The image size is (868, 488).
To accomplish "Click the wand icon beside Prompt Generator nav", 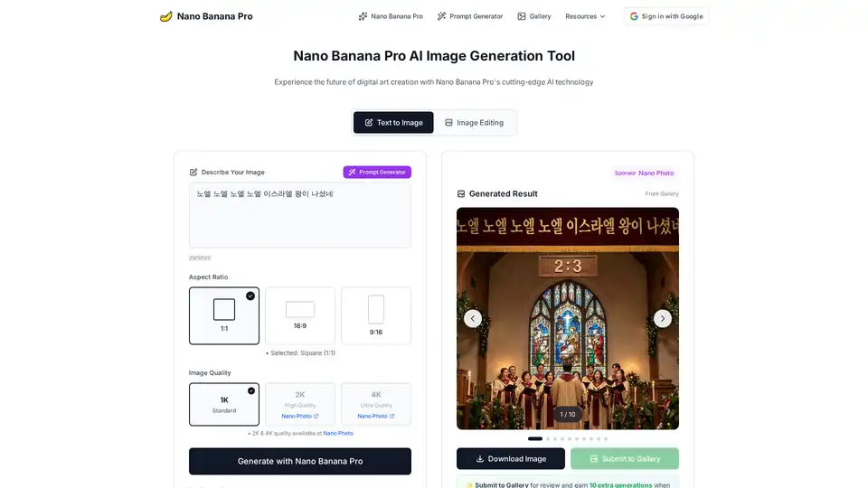I will coord(441,16).
